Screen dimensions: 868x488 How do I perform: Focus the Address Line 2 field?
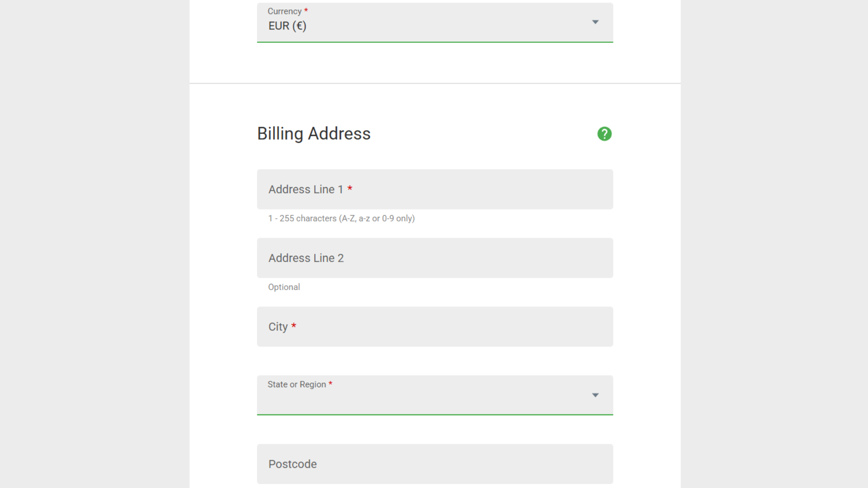pos(435,258)
